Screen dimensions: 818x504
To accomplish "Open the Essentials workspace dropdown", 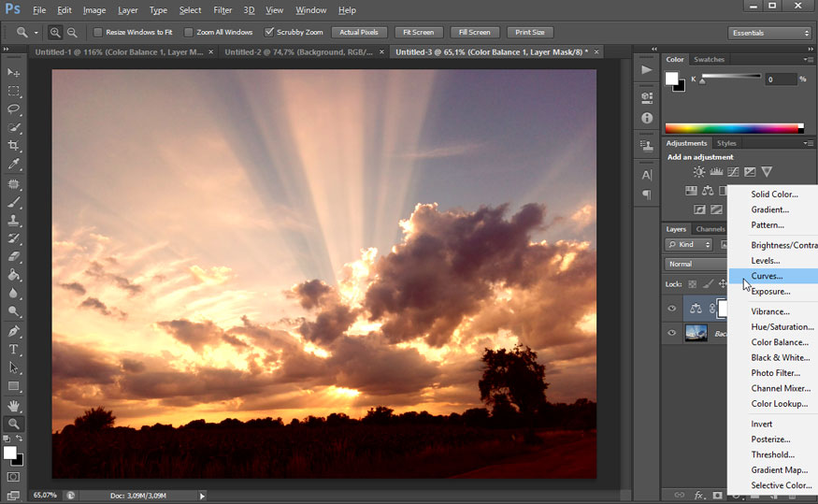I will point(769,33).
